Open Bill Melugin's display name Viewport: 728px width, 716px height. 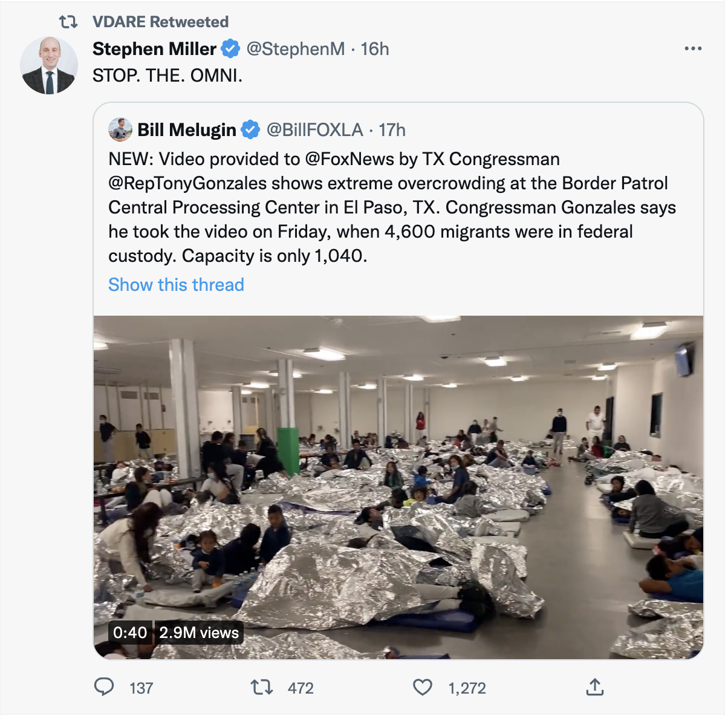pyautogui.click(x=187, y=129)
